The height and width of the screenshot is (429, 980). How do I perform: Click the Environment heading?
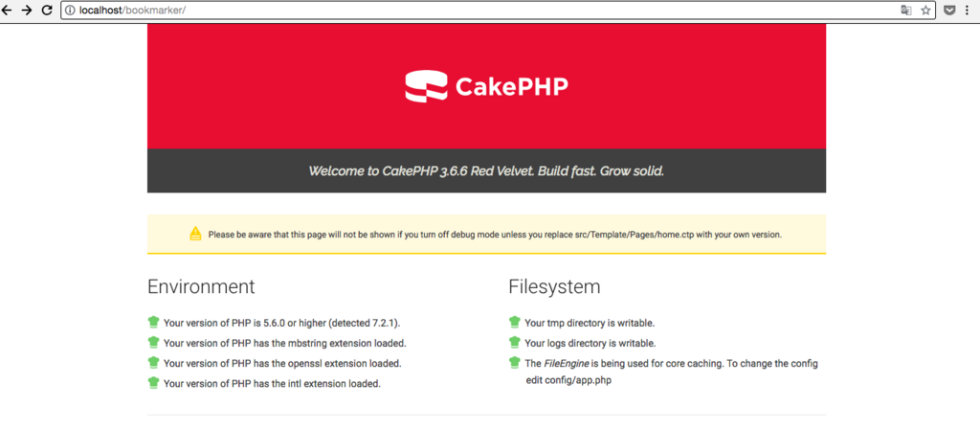tap(201, 286)
